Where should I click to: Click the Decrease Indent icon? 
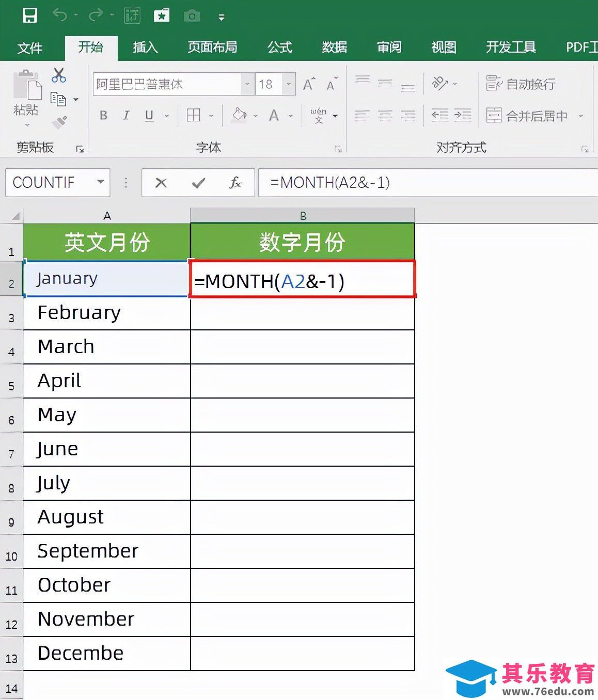[439, 116]
